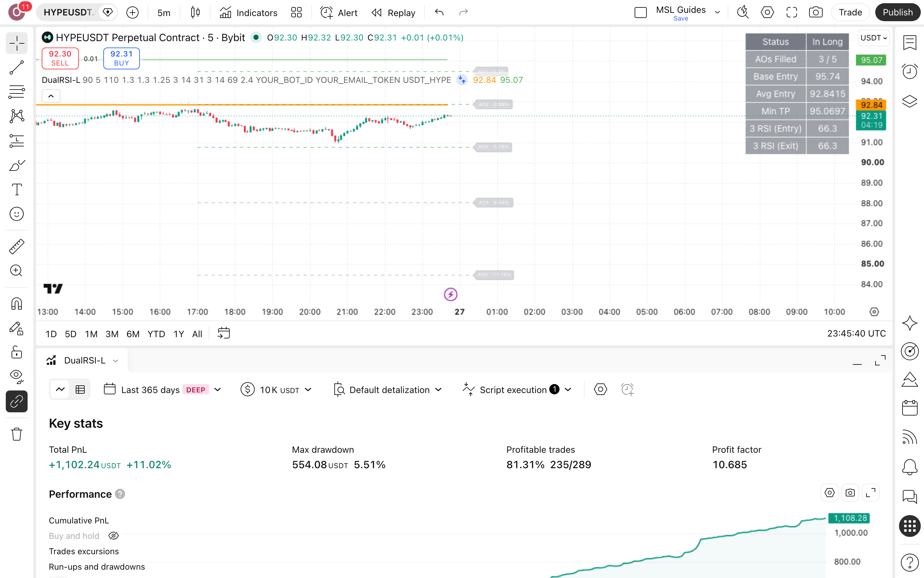924x578 pixels.
Task: Enter fullscreen chart mode
Action: point(791,13)
